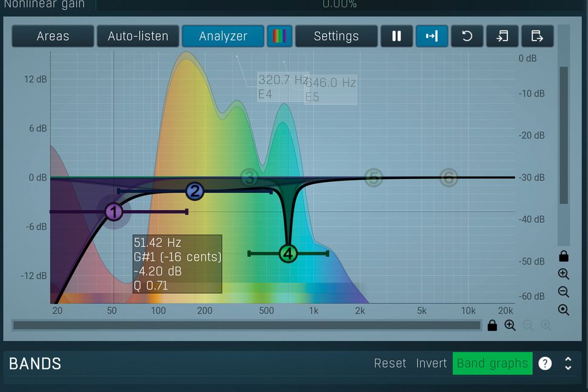The width and height of the screenshot is (588, 392).
Task: Open the help question mark icon
Action: click(545, 363)
